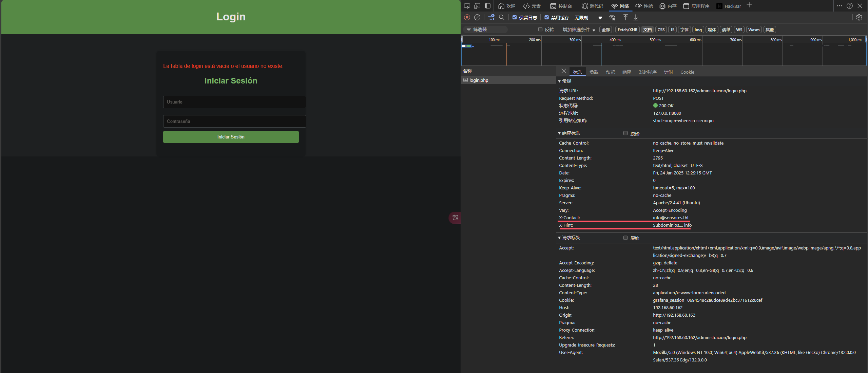Clear the network log
The image size is (868, 373).
(477, 17)
